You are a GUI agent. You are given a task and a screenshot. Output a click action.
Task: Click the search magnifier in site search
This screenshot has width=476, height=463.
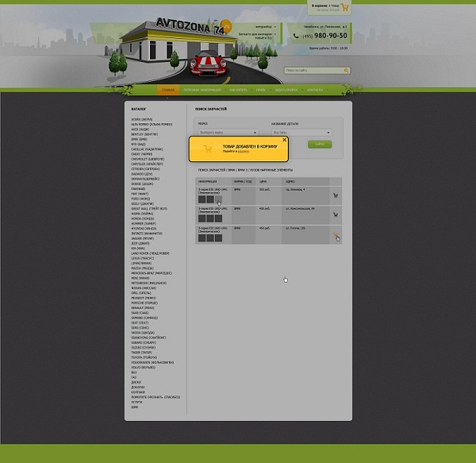(x=345, y=71)
